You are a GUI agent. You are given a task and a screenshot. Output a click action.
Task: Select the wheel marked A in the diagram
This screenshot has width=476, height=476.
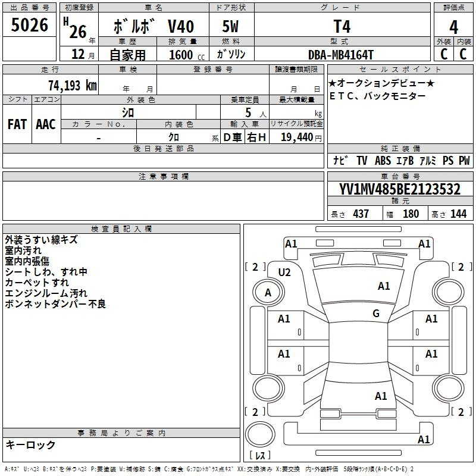click(x=268, y=293)
